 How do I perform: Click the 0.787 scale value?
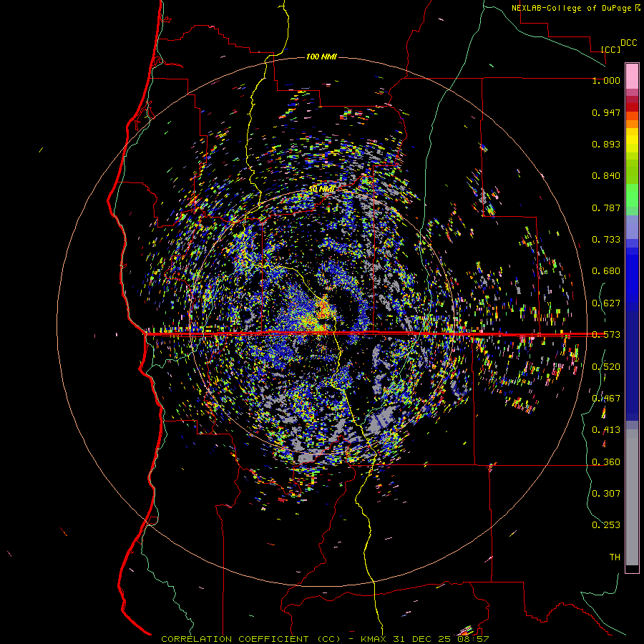[x=606, y=208]
